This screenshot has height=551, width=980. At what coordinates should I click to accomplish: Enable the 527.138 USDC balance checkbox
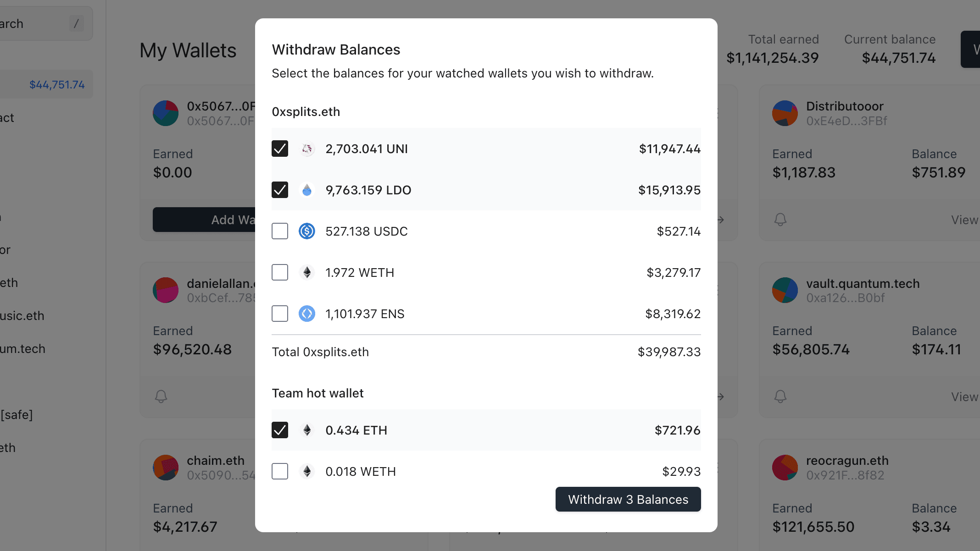tap(279, 231)
